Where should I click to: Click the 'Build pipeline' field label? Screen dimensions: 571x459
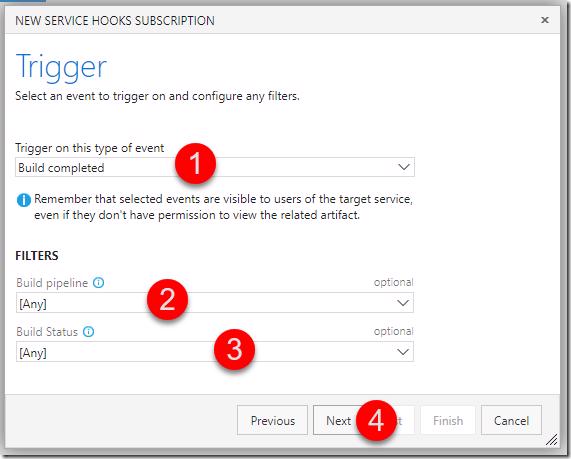click(x=52, y=283)
